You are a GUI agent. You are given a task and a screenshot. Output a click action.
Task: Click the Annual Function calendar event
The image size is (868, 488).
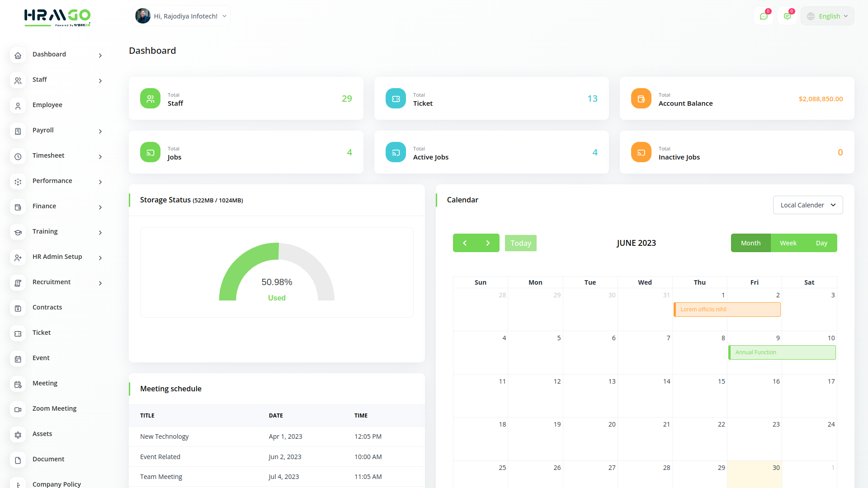[x=782, y=352]
